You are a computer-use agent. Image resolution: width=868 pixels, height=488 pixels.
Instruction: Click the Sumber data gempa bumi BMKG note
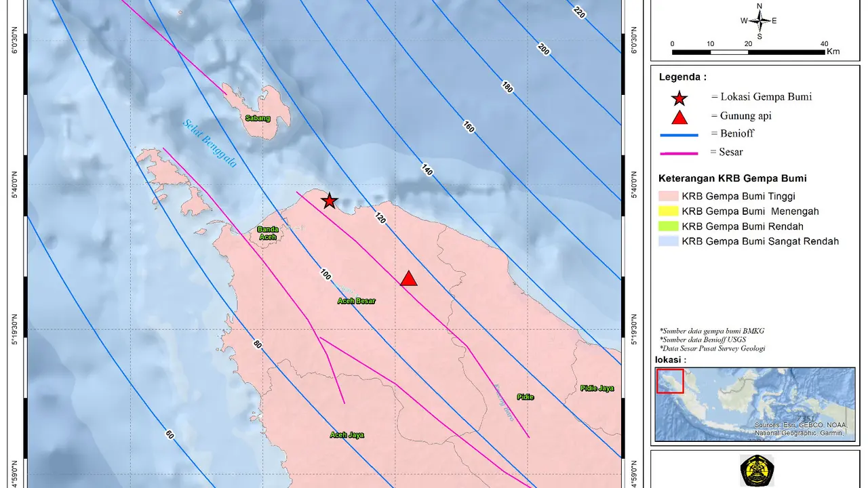pos(711,331)
